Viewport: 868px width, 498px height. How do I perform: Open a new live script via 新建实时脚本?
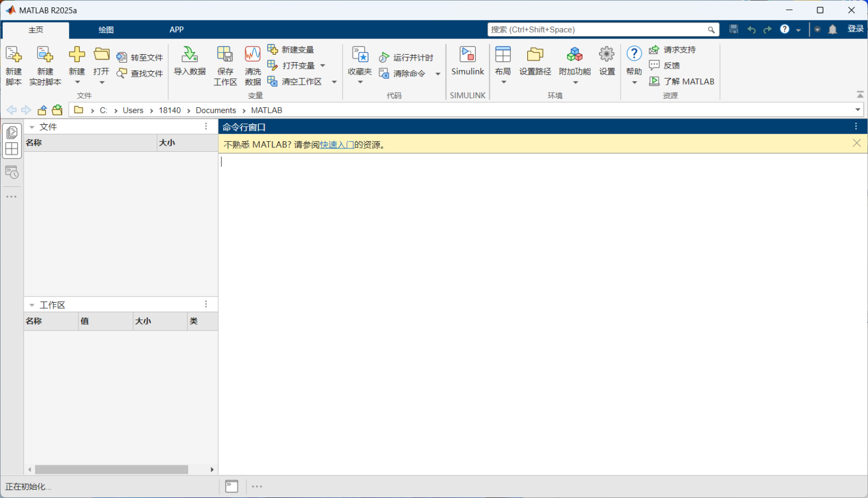pos(45,63)
